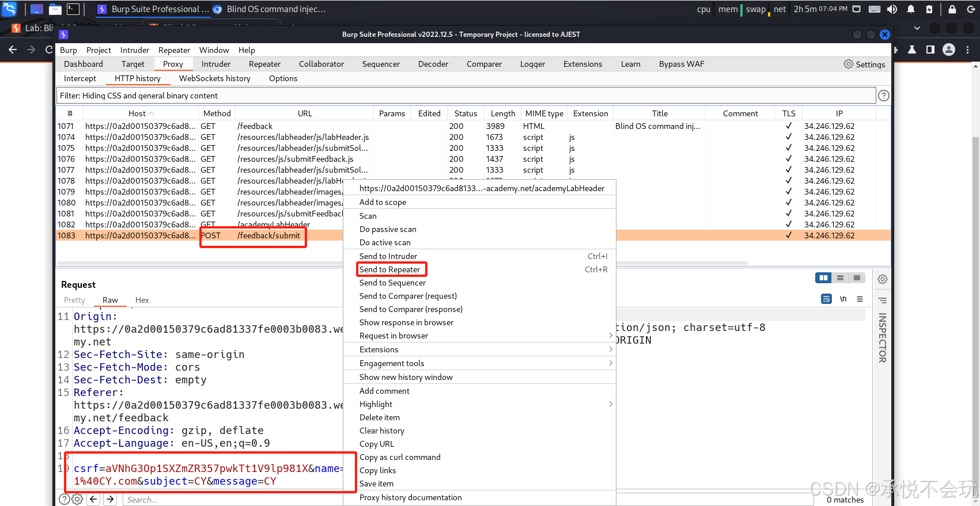Viewport: 980px width, 506px height.
Task: Click the power manager battery icon
Action: click(x=929, y=9)
